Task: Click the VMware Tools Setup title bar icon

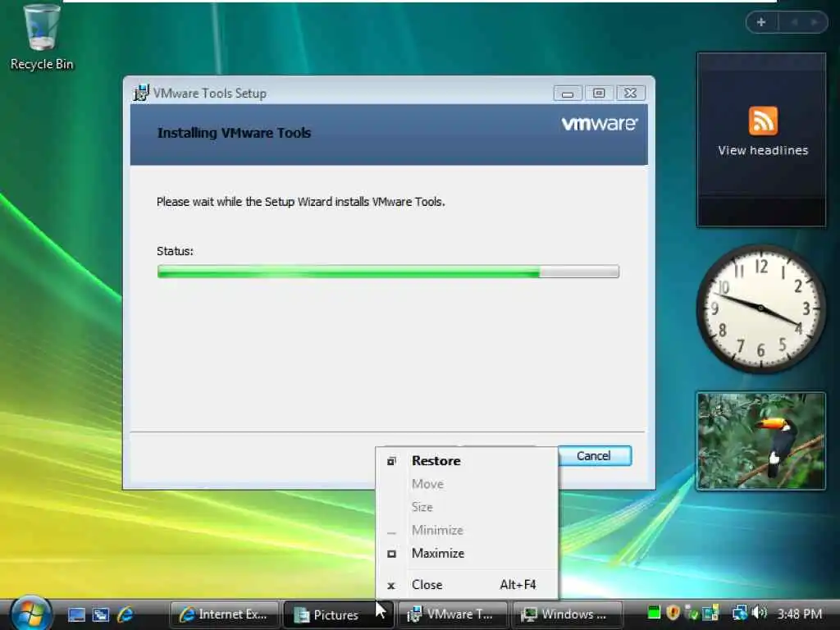Action: point(141,93)
